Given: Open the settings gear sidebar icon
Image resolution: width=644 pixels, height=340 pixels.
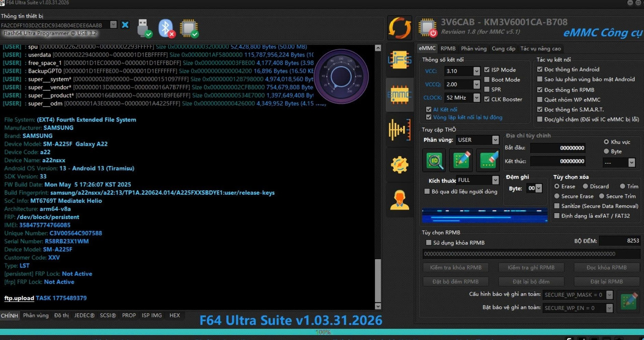Looking at the screenshot, I should (x=399, y=164).
